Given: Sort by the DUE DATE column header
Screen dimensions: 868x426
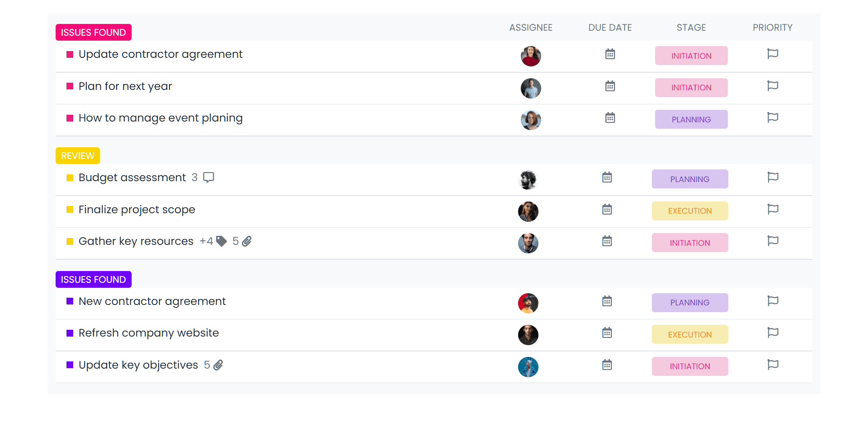Looking at the screenshot, I should pyautogui.click(x=610, y=27).
